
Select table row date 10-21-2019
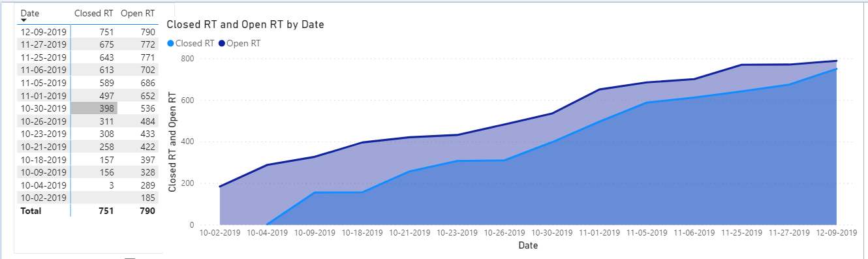(44, 147)
